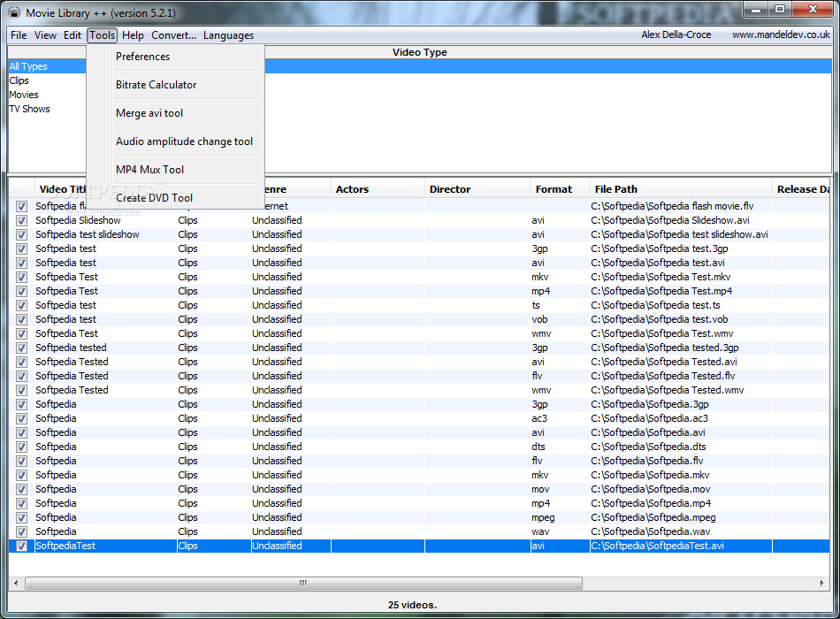Click path C:\Softpedia\Softpedia.mp4
Image resolution: width=840 pixels, height=619 pixels.
[x=651, y=503]
